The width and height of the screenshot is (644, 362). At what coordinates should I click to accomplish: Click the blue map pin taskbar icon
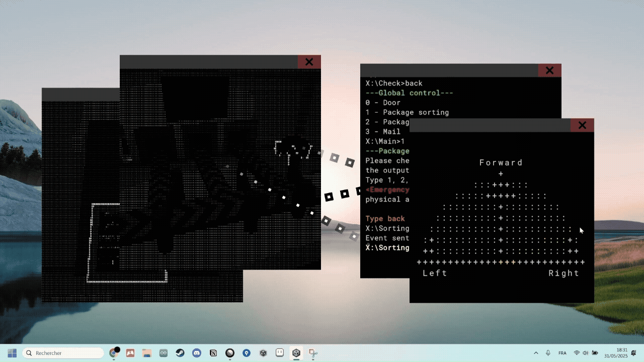tap(247, 353)
